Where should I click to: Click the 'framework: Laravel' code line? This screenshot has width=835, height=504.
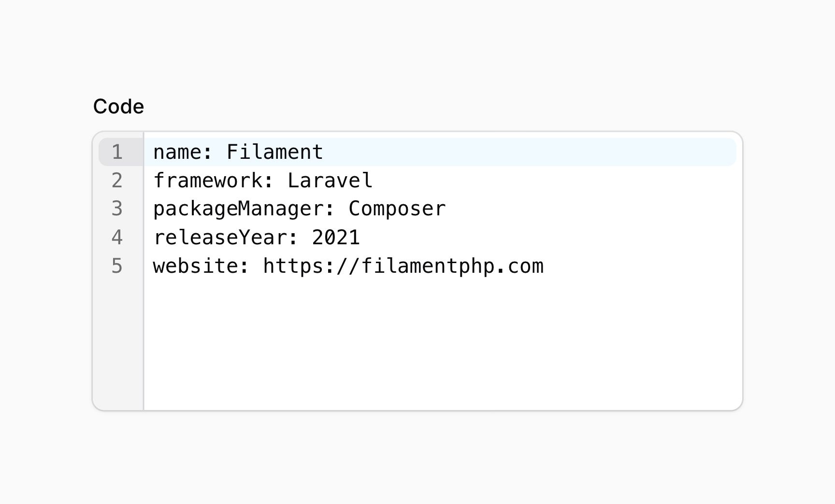(263, 180)
